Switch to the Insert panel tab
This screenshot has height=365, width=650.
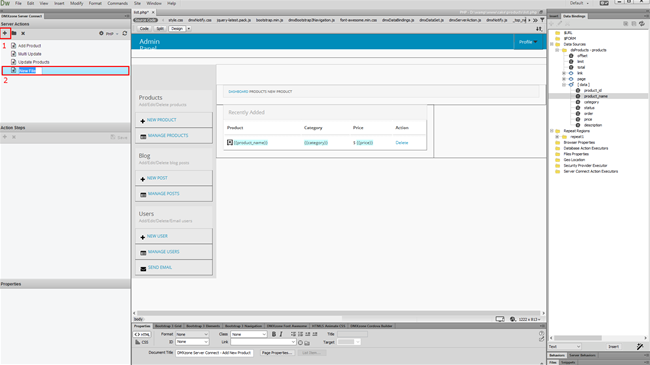click(x=554, y=16)
